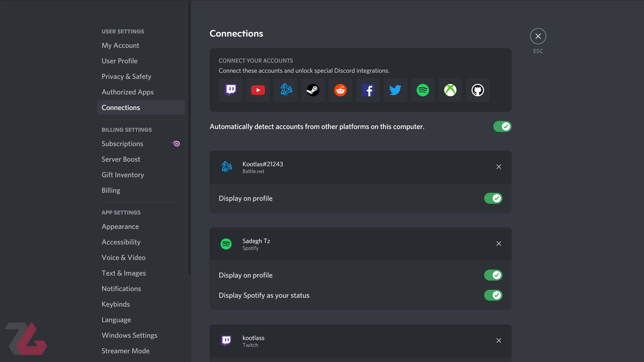Open Billing settings
This screenshot has height=362, width=644.
141,190
